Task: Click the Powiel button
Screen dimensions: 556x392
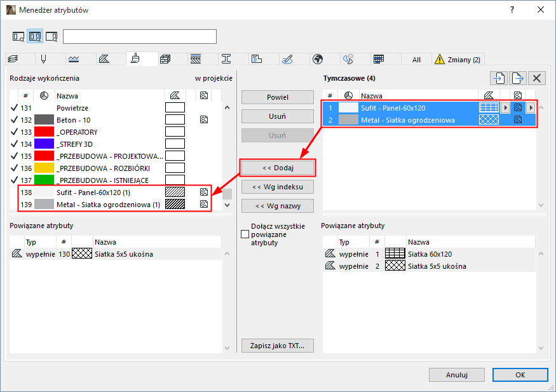Action: click(278, 97)
